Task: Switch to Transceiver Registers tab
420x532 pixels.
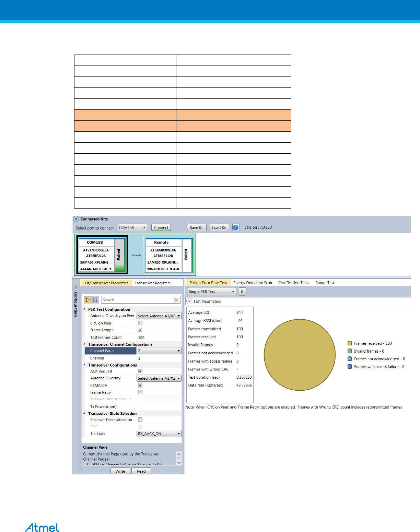Action: click(153, 283)
